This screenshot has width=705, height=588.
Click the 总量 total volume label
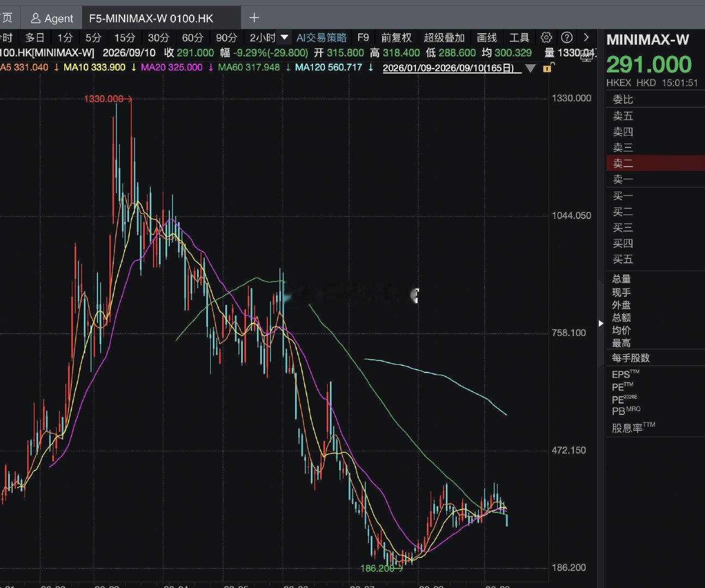tap(621, 279)
